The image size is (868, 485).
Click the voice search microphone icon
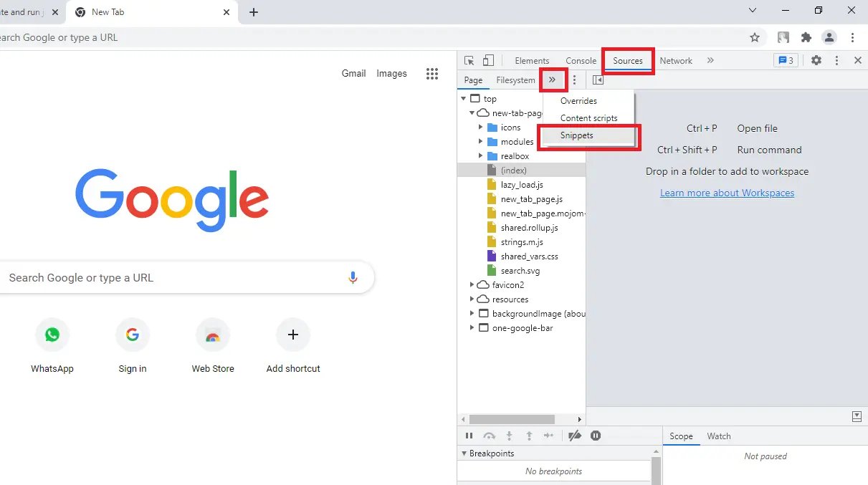(353, 278)
